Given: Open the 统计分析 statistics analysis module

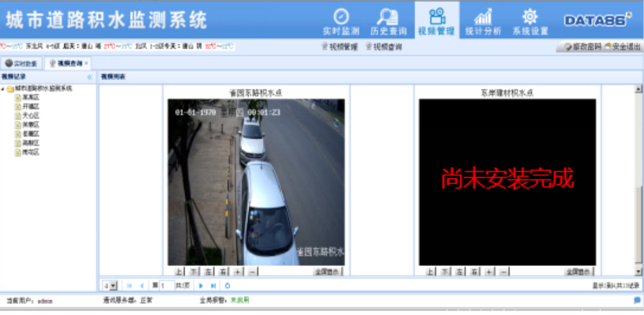Looking at the screenshot, I should 483,22.
